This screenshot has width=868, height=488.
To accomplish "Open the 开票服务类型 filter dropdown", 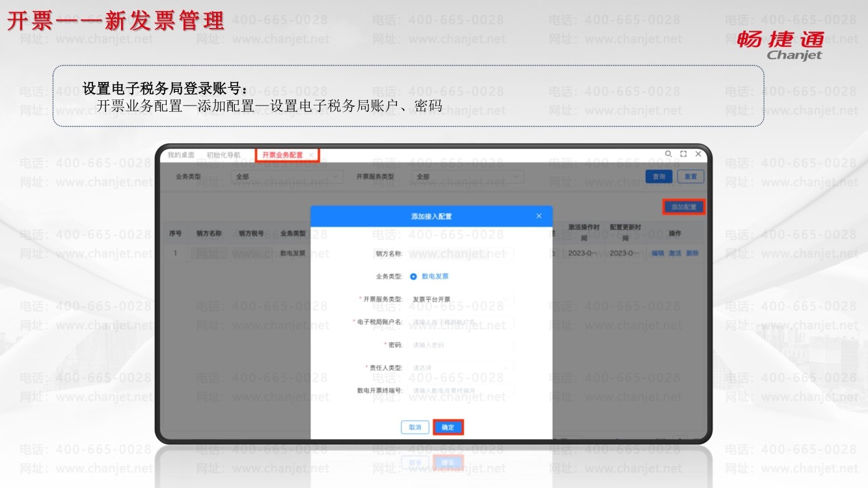I will 468,176.
